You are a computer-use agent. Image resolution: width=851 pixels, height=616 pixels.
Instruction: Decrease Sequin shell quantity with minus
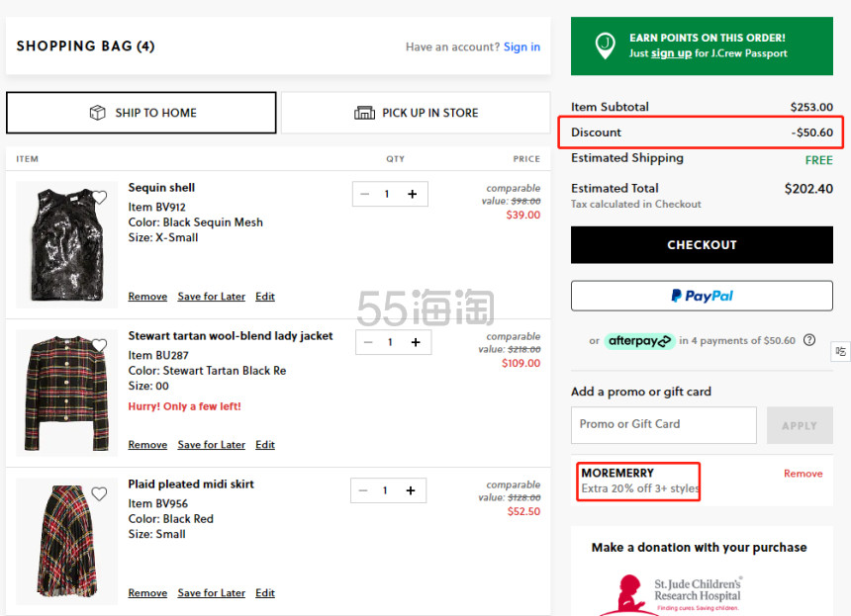pos(365,194)
